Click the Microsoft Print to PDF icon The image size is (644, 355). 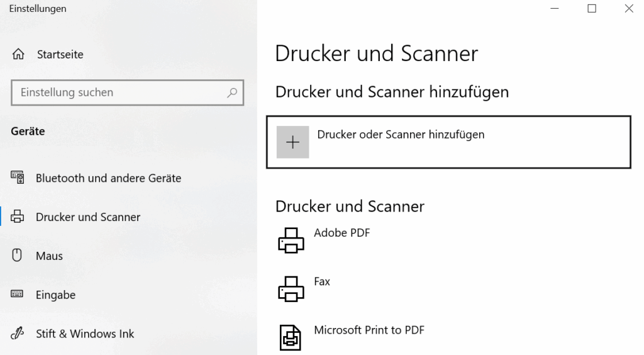pos(291,337)
